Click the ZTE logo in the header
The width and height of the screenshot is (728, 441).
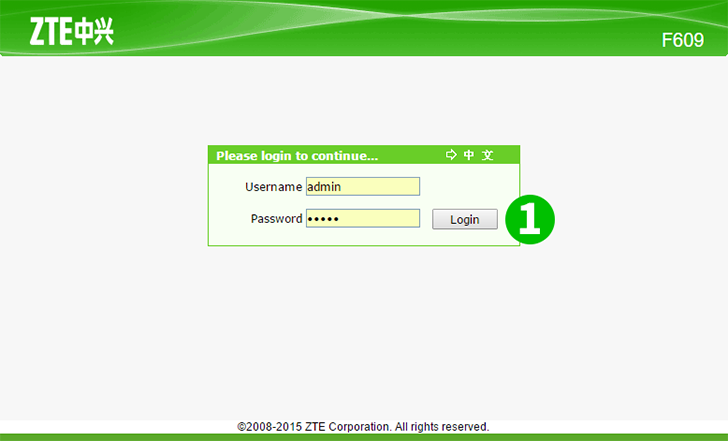tap(72, 31)
